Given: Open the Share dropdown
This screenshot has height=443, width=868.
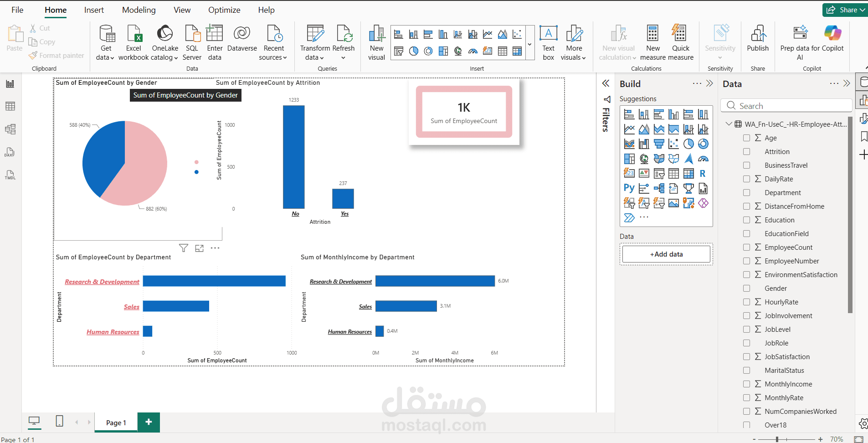Looking at the screenshot, I should tap(845, 10).
